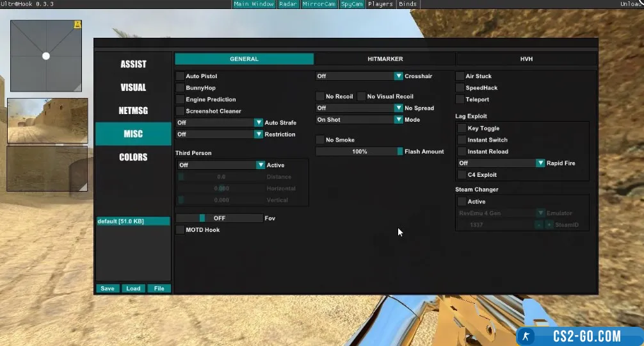Click the CS2-GO.COM watermark logo

click(579, 336)
